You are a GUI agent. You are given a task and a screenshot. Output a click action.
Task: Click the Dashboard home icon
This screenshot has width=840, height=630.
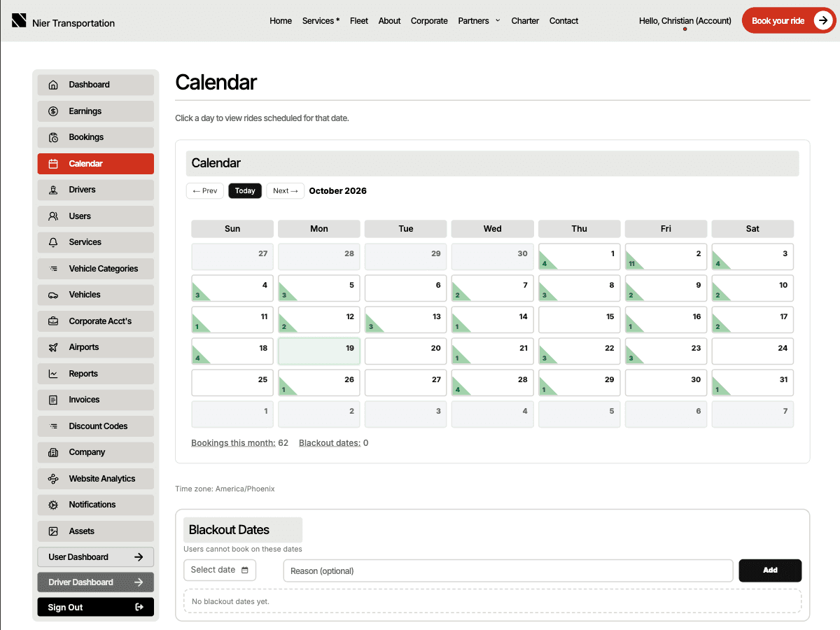point(53,85)
